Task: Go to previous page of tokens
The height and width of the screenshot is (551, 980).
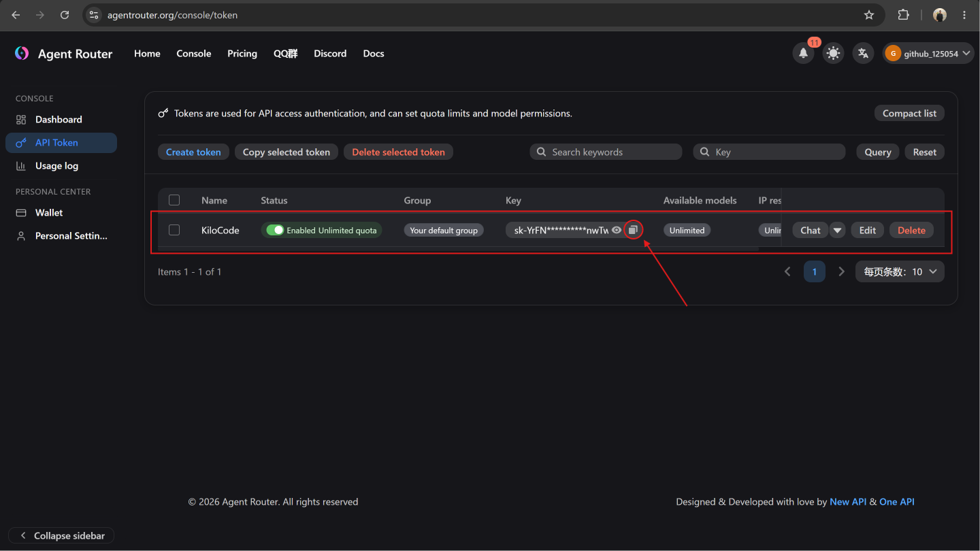Action: 787,271
